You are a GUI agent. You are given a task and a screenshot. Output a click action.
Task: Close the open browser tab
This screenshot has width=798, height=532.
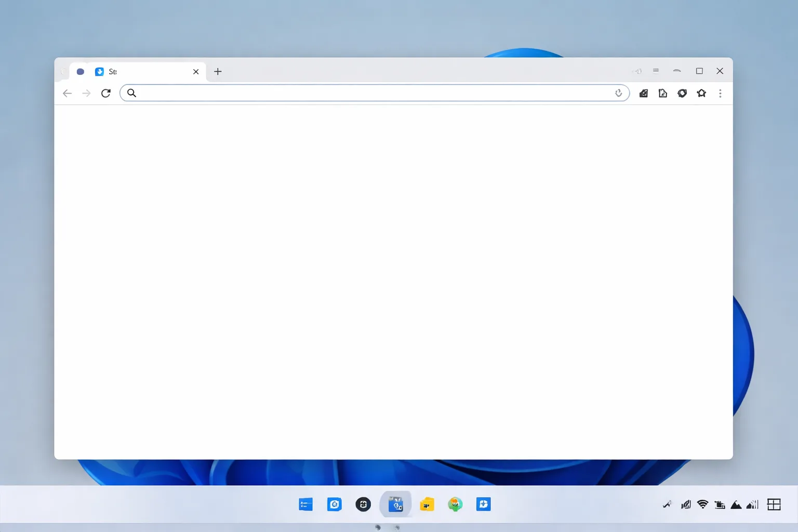tap(196, 72)
